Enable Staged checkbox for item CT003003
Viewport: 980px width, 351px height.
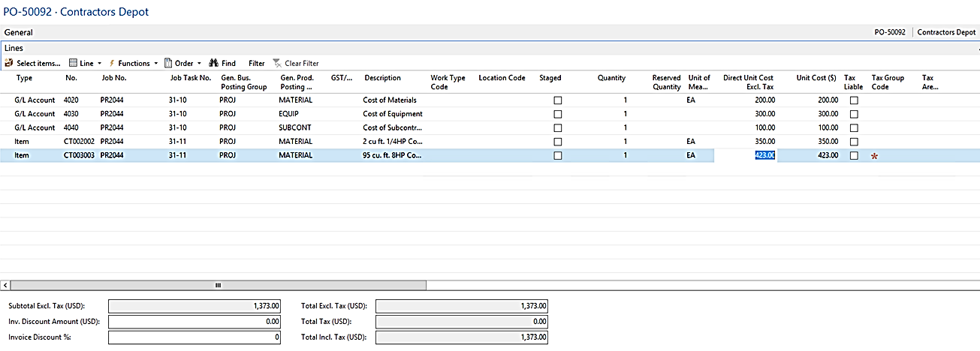click(557, 156)
